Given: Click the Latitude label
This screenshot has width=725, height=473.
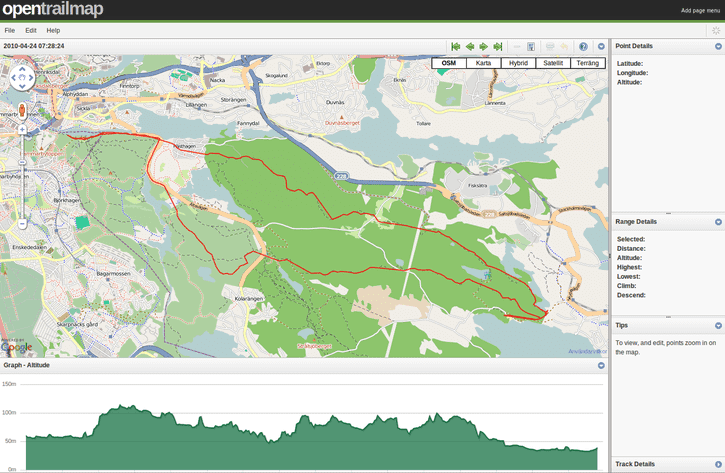Looking at the screenshot, I should (630, 64).
